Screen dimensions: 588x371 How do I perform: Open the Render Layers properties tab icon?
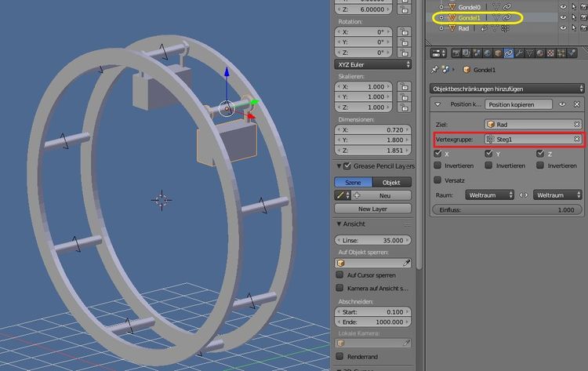click(x=466, y=53)
